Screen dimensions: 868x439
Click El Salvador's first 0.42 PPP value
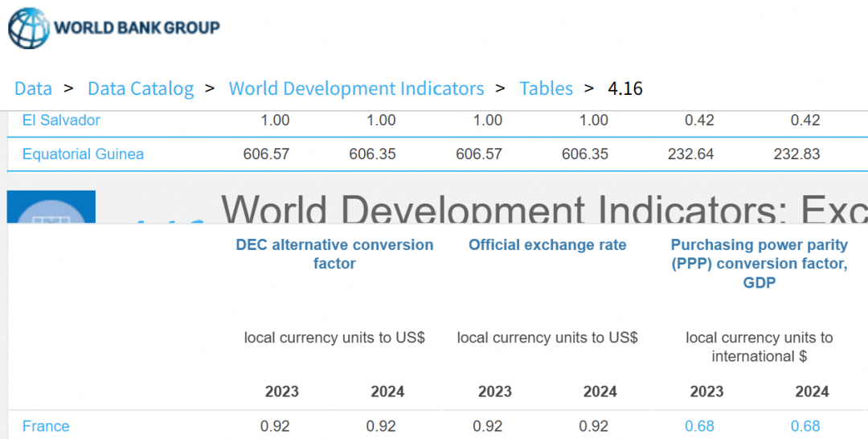[699, 121]
